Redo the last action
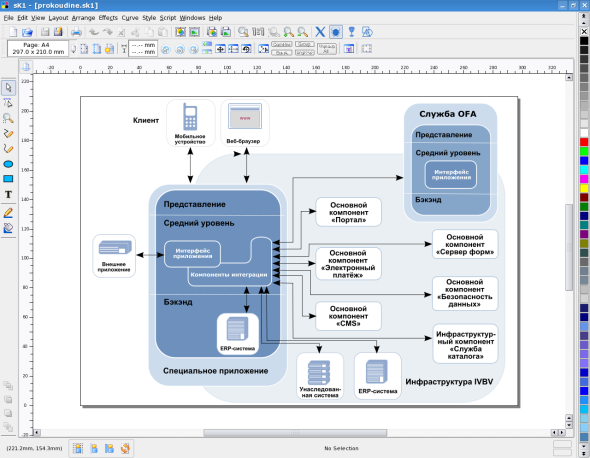Viewport: 590px width, 458px height. [108, 32]
